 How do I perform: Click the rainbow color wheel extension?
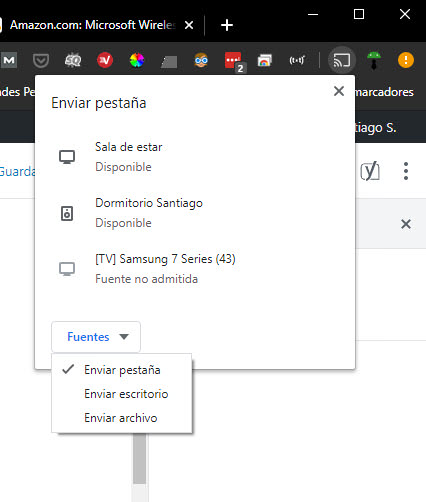coord(137,60)
